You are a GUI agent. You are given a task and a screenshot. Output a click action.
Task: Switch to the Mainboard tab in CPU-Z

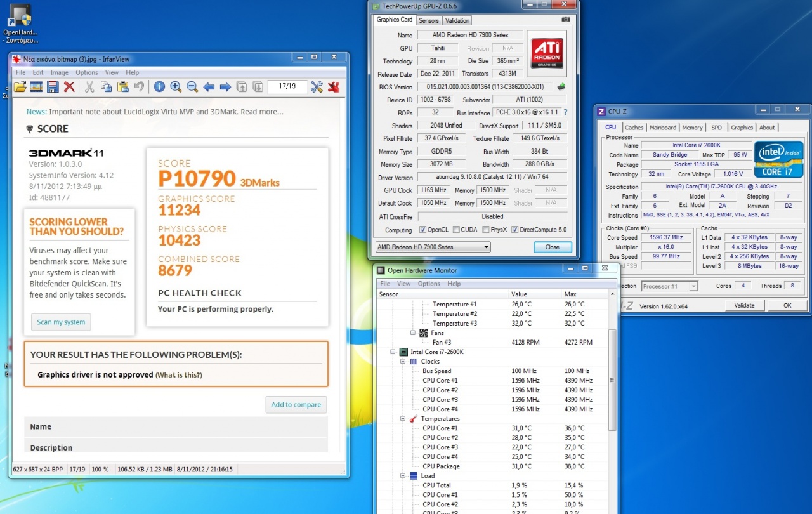[663, 128]
